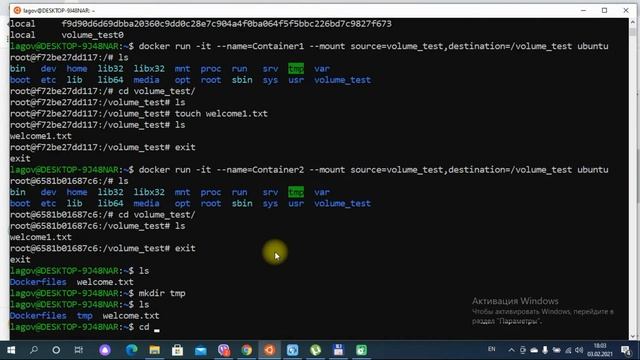
Task: Open the volume speaker tray icon
Action: pos(579,350)
